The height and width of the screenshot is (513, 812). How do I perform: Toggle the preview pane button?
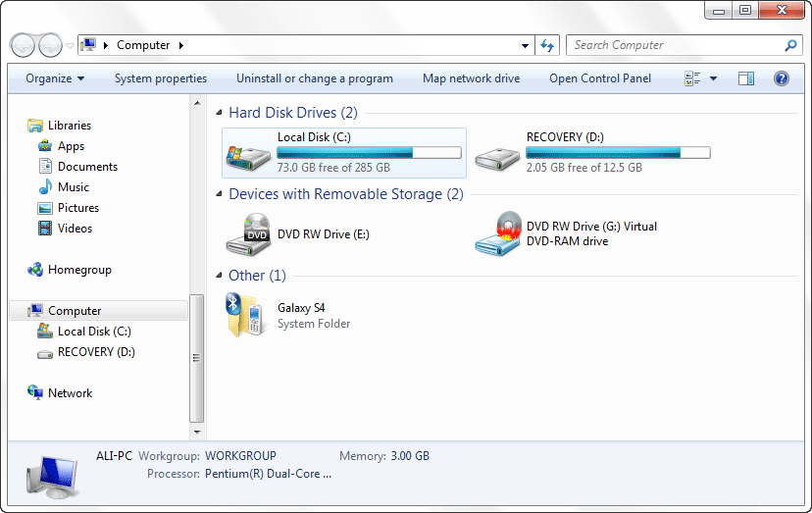click(745, 78)
